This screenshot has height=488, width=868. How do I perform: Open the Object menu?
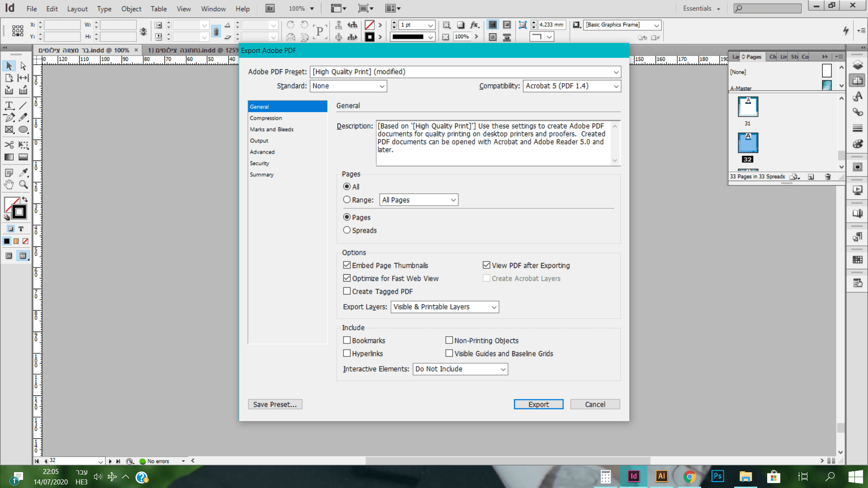pos(131,9)
